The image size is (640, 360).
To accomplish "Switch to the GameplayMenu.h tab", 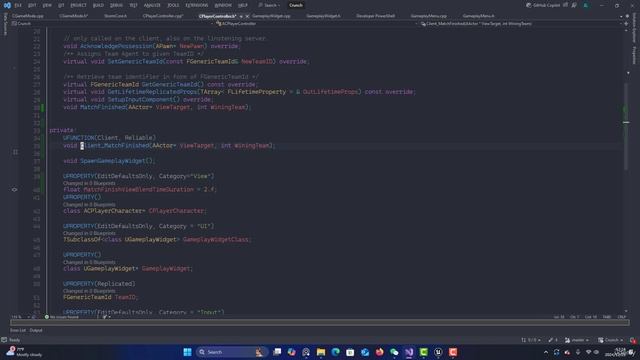I will click(478, 16).
